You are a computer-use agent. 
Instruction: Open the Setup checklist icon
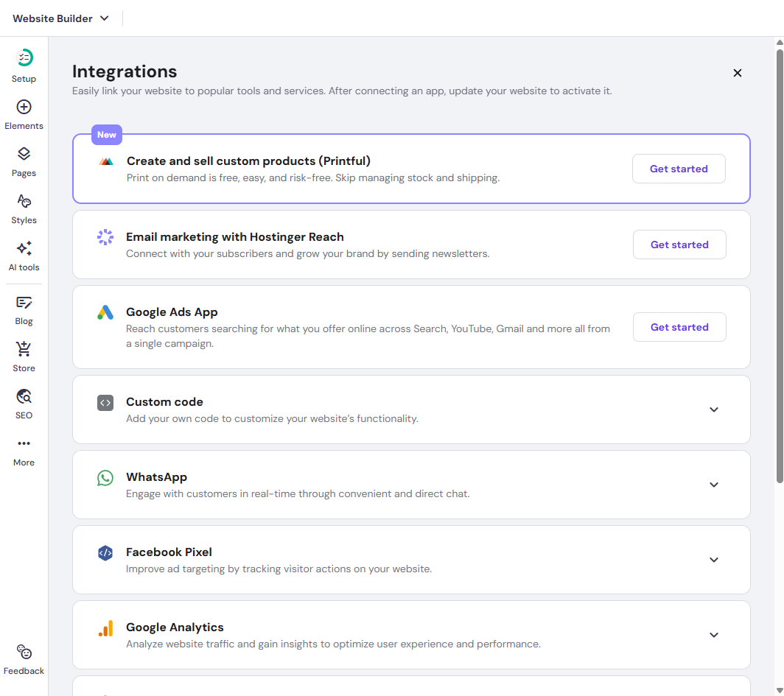click(x=24, y=58)
